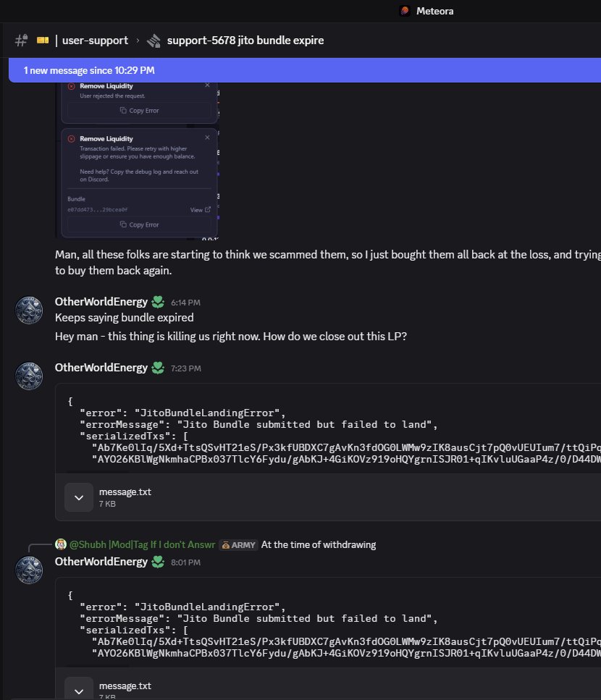
Task: Click the ARMY server tag badge
Action: click(238, 544)
